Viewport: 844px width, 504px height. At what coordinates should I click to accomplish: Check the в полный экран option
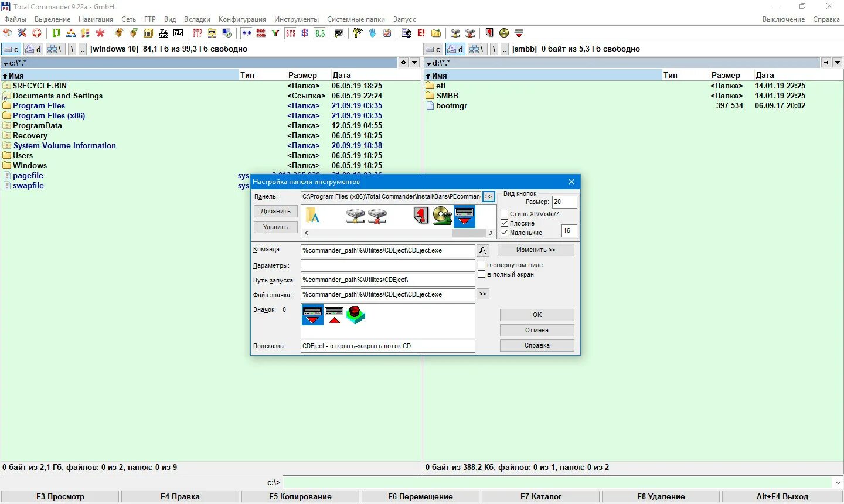481,274
